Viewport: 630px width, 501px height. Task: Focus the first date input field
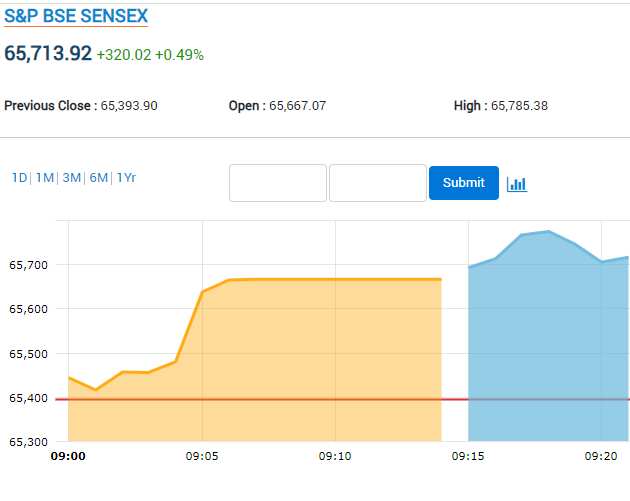tap(278, 183)
